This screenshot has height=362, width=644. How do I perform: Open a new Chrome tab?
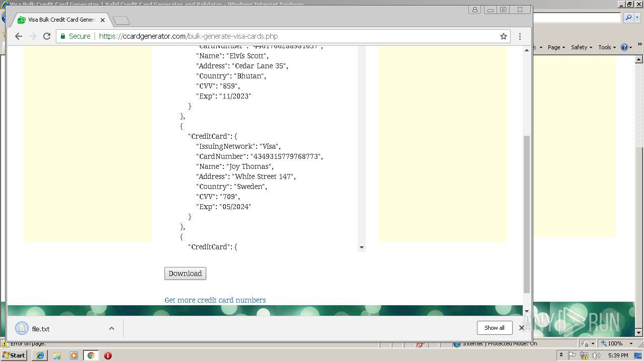click(x=121, y=20)
